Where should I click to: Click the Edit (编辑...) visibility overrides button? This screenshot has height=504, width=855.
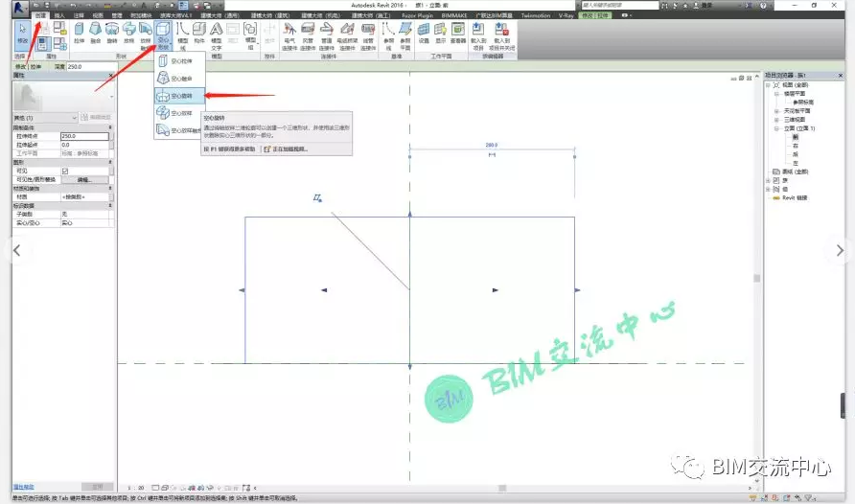click(x=83, y=180)
